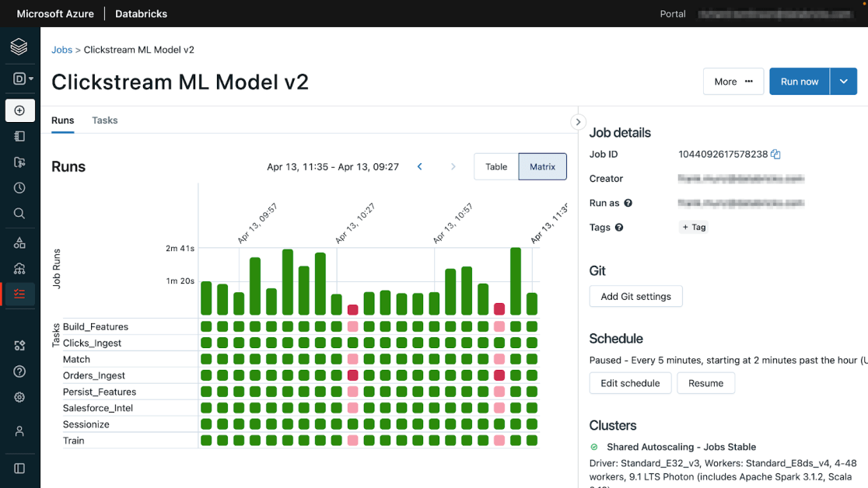Navigate to Jobs breadcrumb link
This screenshot has width=868, height=488.
61,50
